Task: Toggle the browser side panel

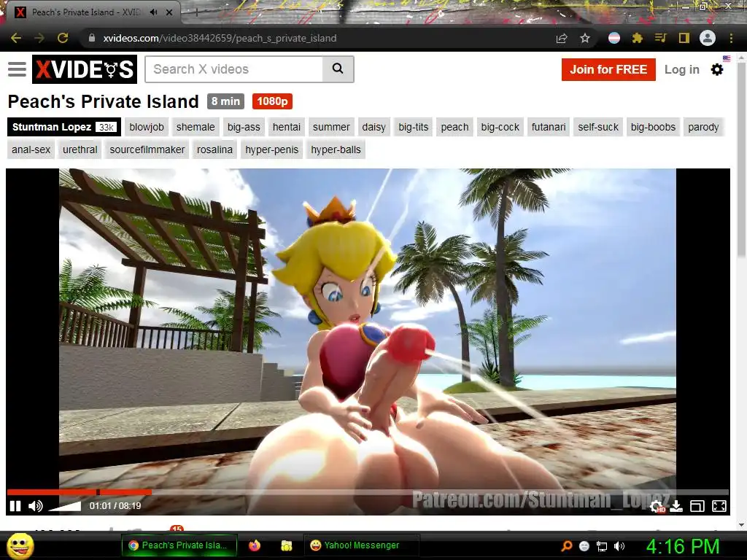Action: (684, 38)
